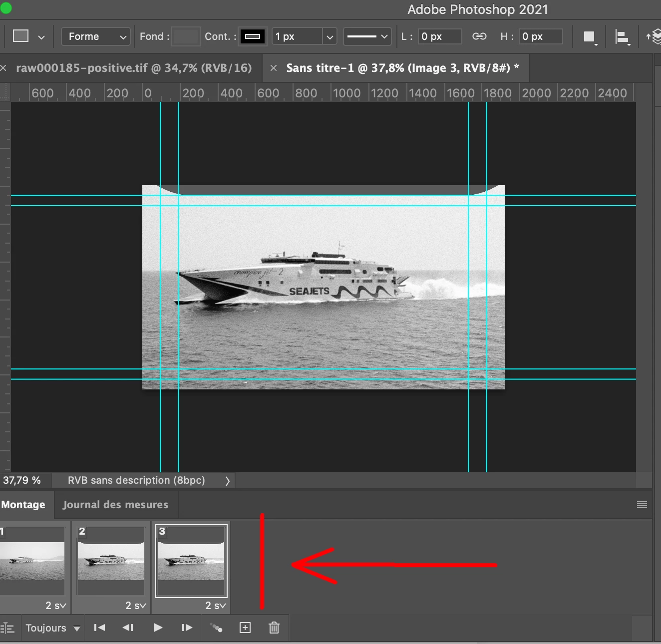Switch to Sans titre-1 document tab
The image size is (661, 644).
[402, 68]
